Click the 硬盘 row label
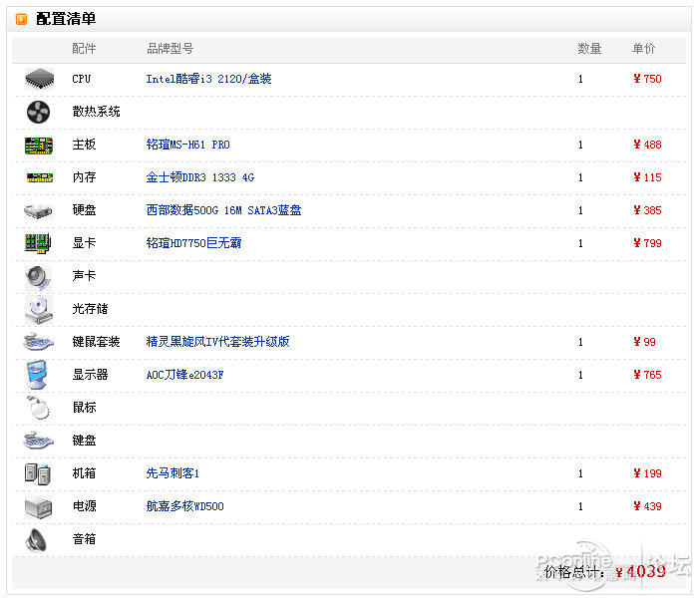The width and height of the screenshot is (700, 601). (x=84, y=210)
